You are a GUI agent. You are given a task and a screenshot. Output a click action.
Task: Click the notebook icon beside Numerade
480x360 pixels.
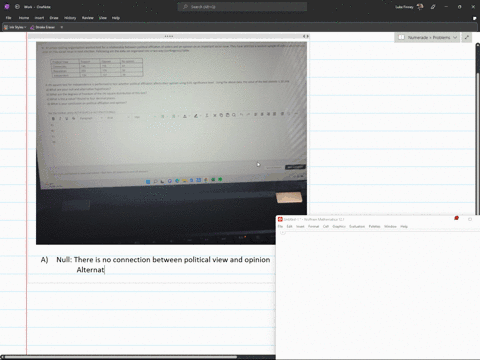402,38
